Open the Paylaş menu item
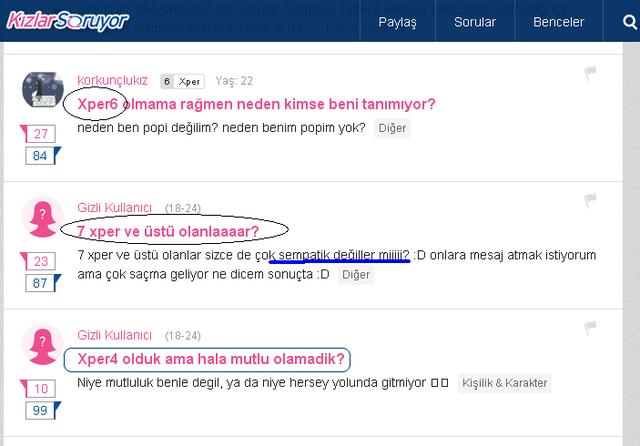The height and width of the screenshot is (446, 640). tap(397, 22)
